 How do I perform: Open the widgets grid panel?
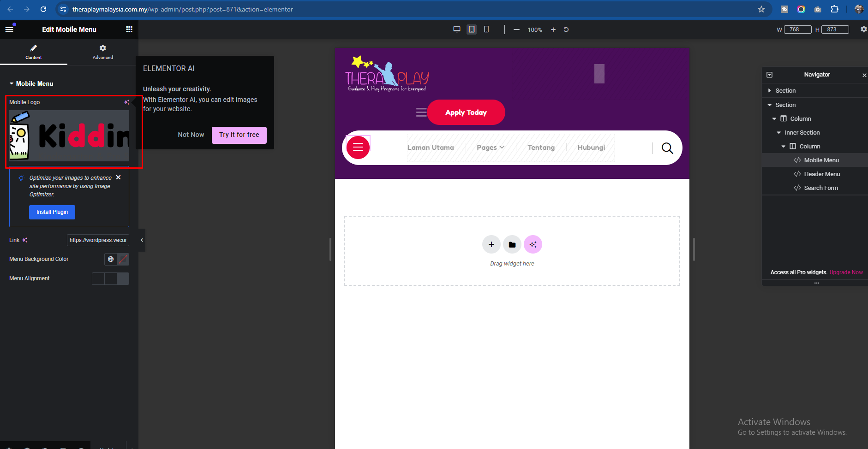tap(129, 30)
